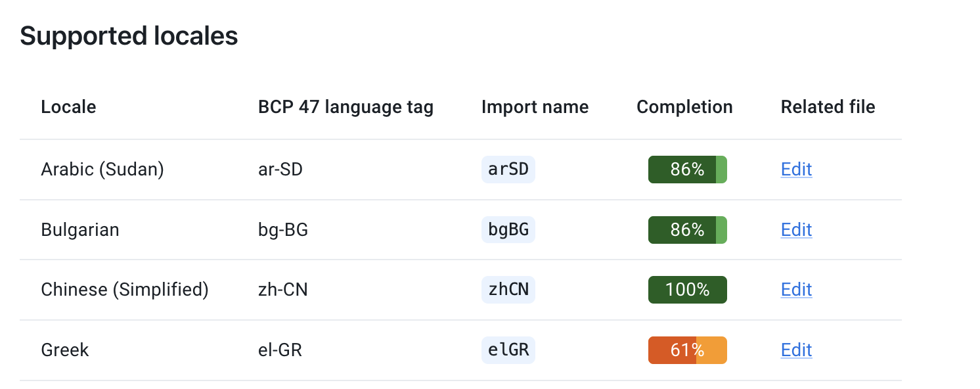Click the Related file column header

pos(828,106)
